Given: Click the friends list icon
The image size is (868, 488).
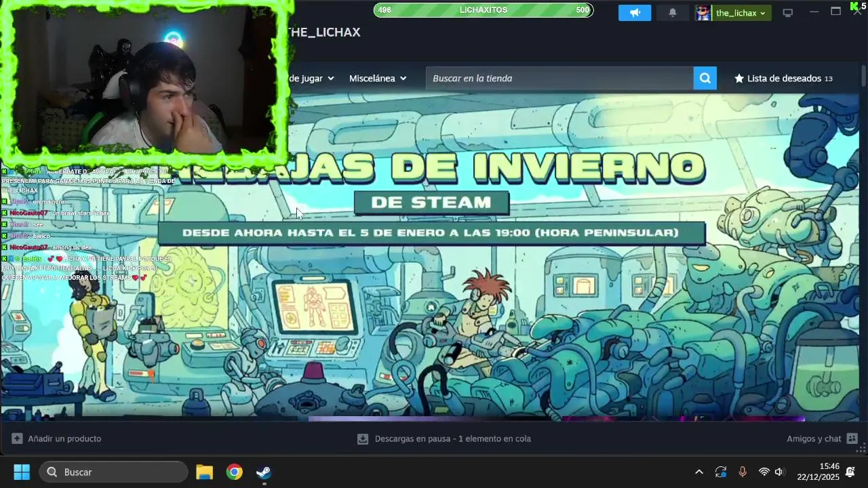Looking at the screenshot, I should [x=852, y=439].
